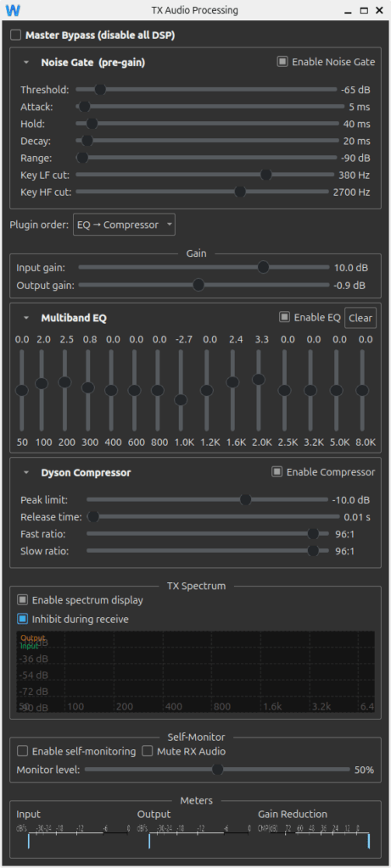Click the -10.0 dB Peak limit value
The width and height of the screenshot is (391, 868).
pyautogui.click(x=351, y=500)
